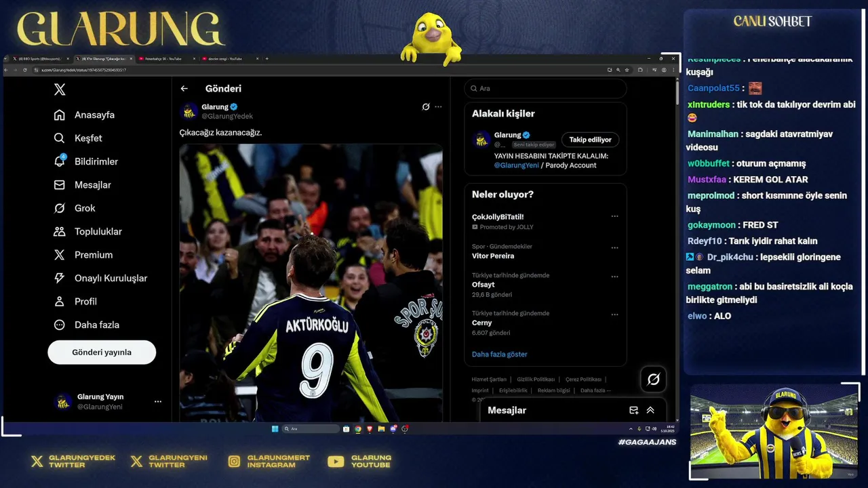Open Discord from the taskbar
Image resolution: width=868 pixels, height=488 pixels.
(393, 429)
